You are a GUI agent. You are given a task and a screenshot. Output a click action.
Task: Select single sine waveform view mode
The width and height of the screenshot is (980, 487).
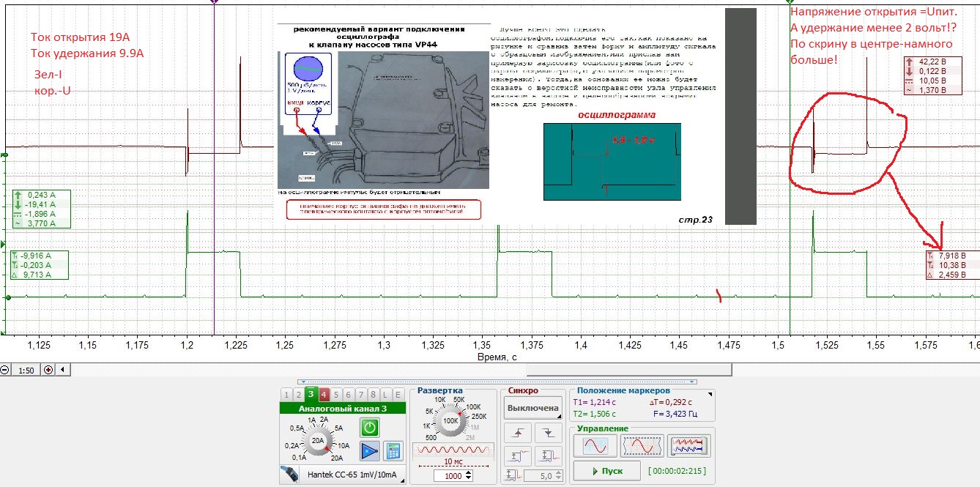point(595,445)
